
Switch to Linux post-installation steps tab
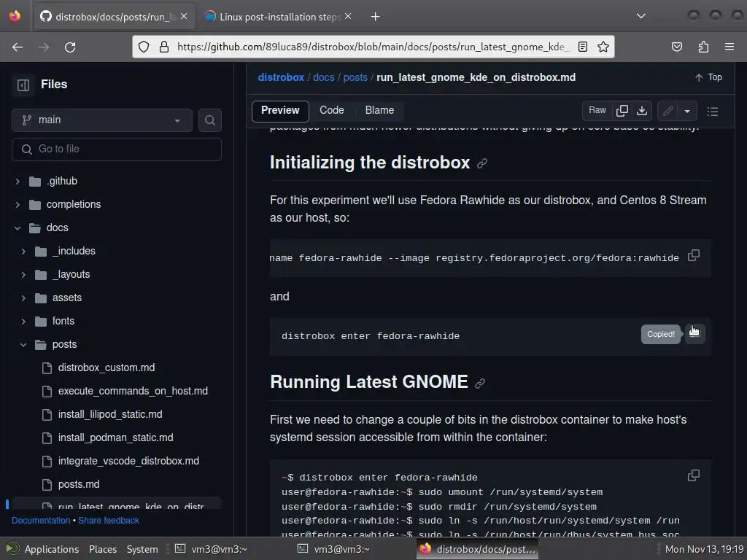click(x=279, y=17)
